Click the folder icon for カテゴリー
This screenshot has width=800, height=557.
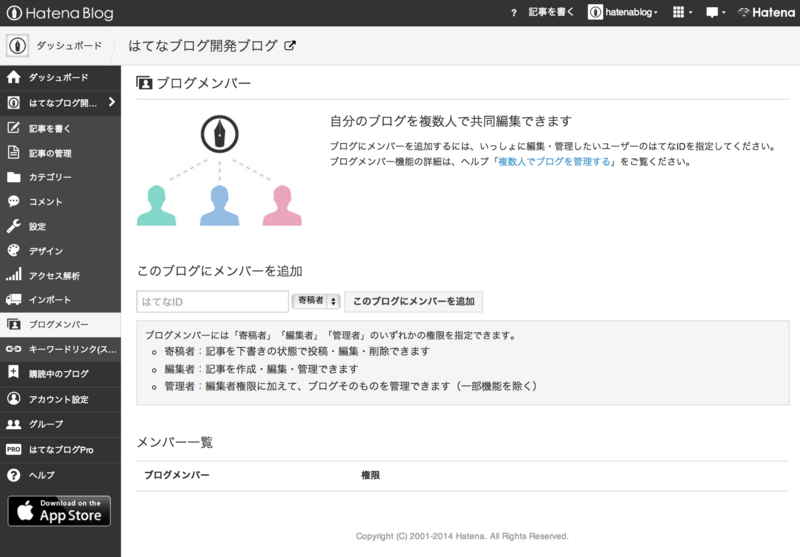pos(14,177)
